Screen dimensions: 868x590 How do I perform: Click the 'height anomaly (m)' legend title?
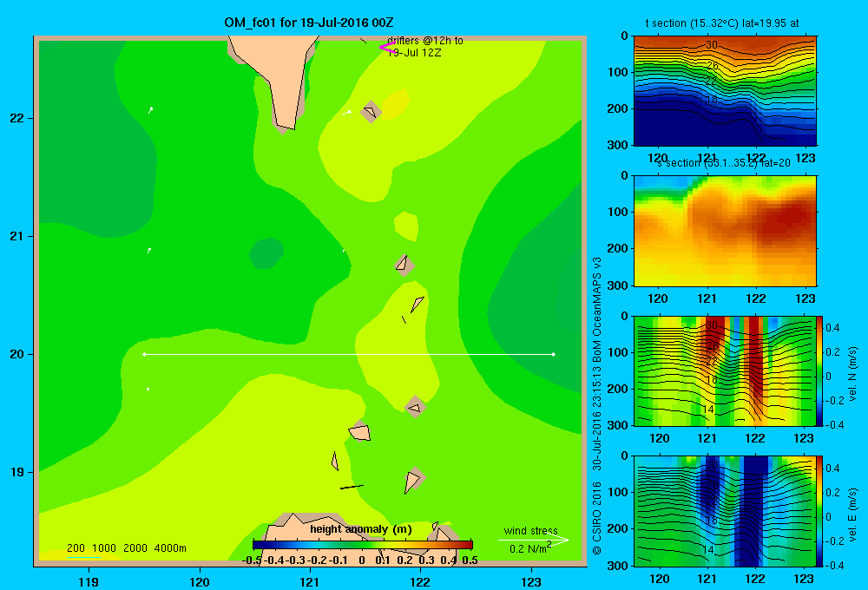(361, 529)
